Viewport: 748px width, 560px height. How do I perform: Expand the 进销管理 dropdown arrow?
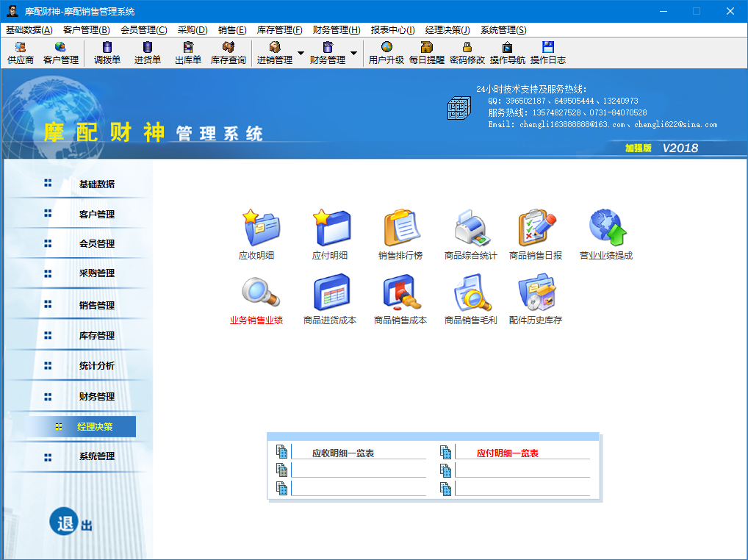tap(301, 53)
